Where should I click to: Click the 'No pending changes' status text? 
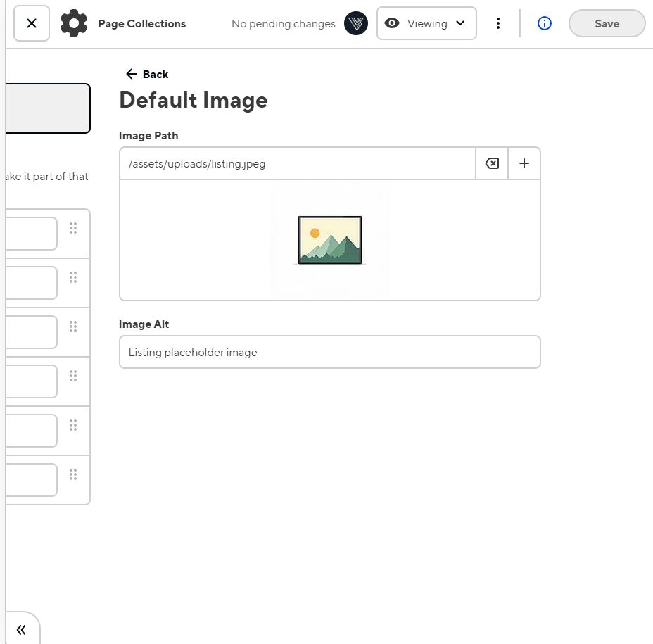click(x=283, y=24)
